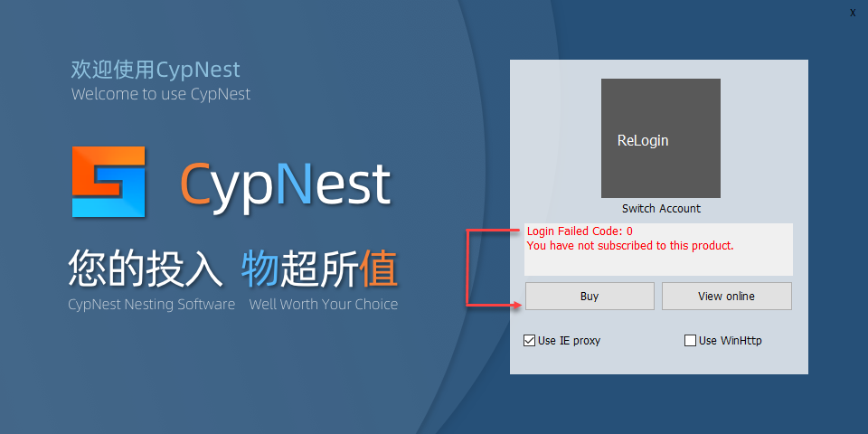Click the orange and blue CypNest logo icon
The height and width of the screenshot is (434, 868).
point(108,182)
